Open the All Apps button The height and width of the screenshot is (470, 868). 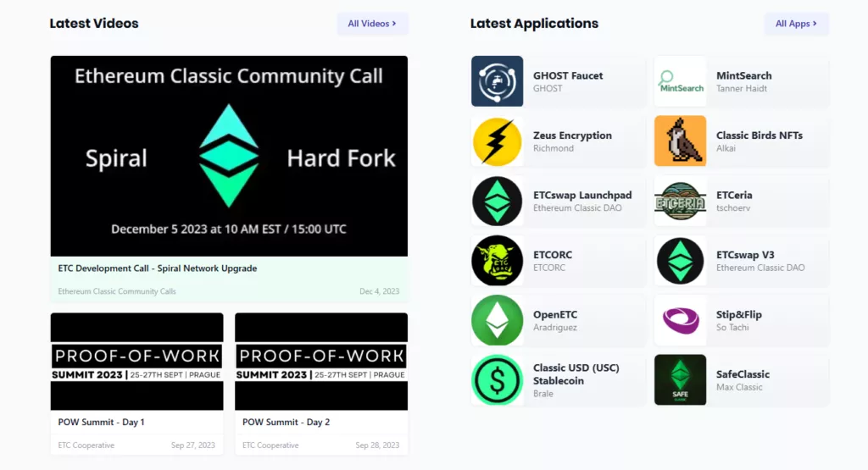(797, 24)
